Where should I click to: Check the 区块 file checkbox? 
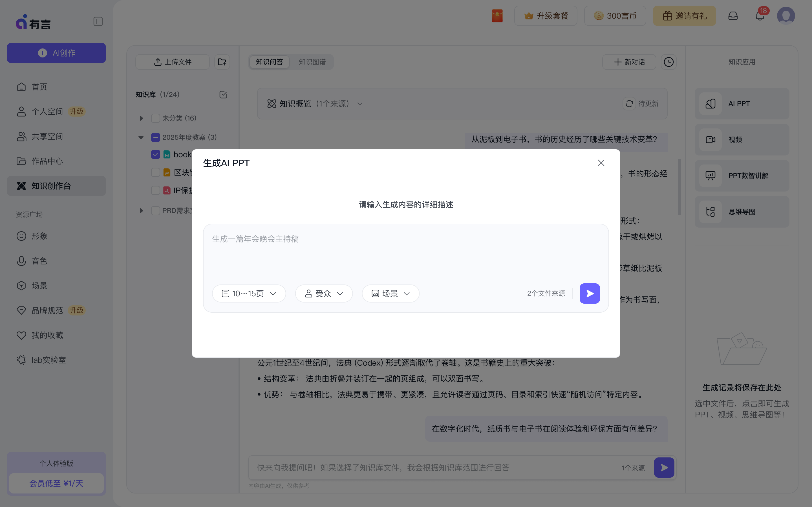155,172
